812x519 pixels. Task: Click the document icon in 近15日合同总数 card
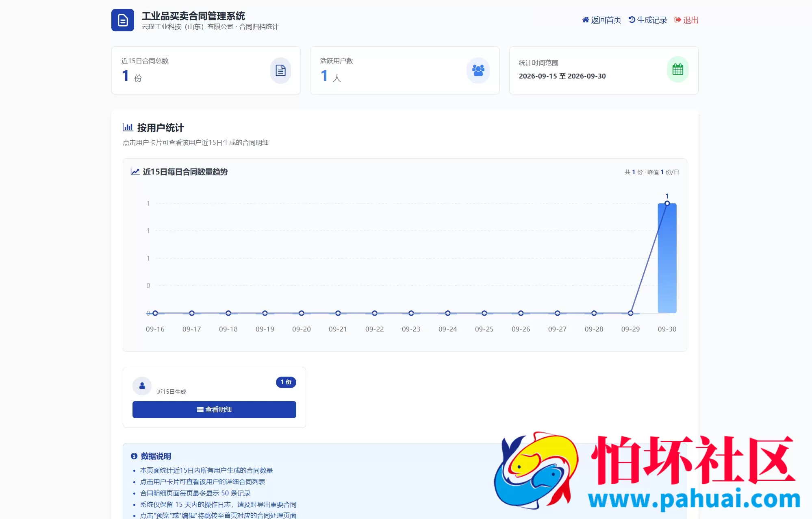click(x=280, y=70)
